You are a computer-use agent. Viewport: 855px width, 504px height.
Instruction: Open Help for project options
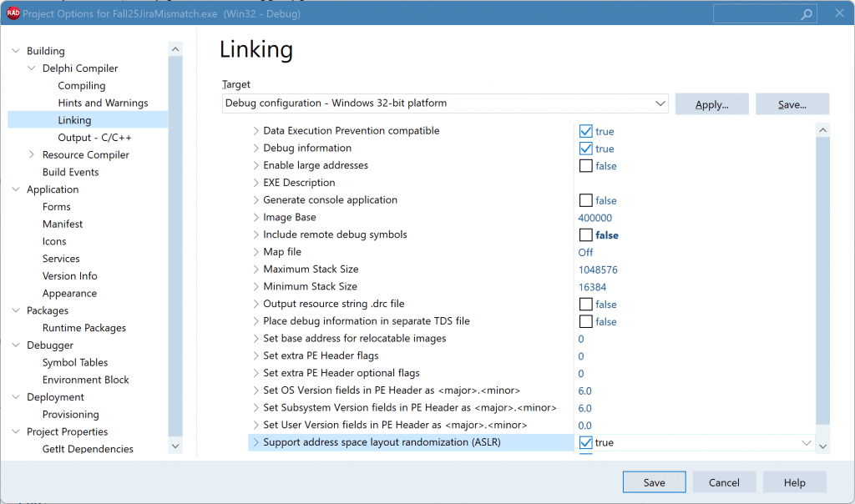(795, 482)
